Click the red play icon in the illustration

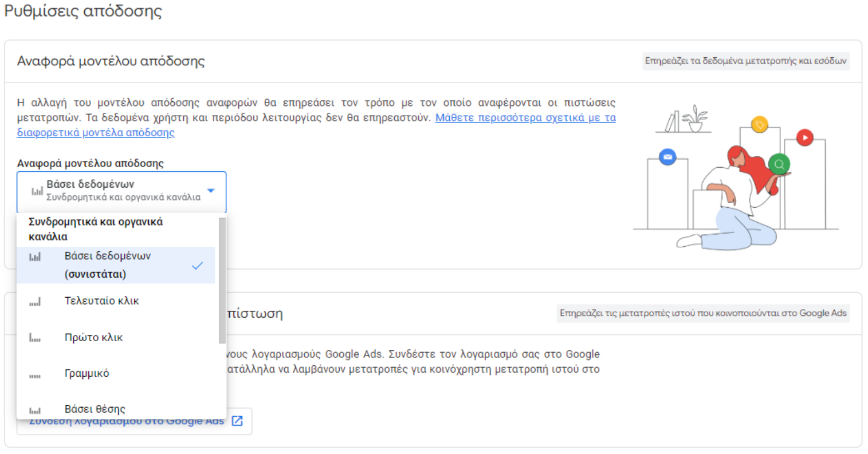(x=805, y=137)
